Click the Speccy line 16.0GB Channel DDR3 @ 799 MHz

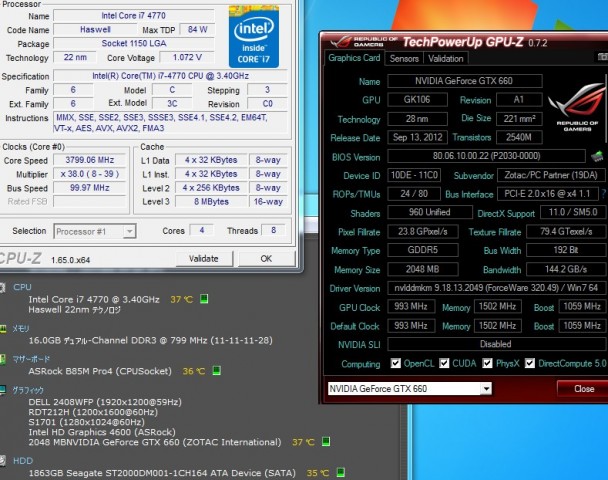150,340
